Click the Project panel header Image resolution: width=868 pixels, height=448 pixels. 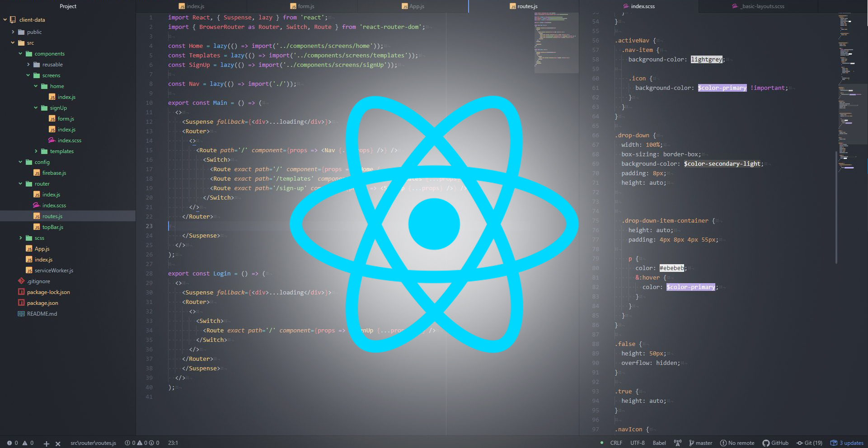click(68, 6)
